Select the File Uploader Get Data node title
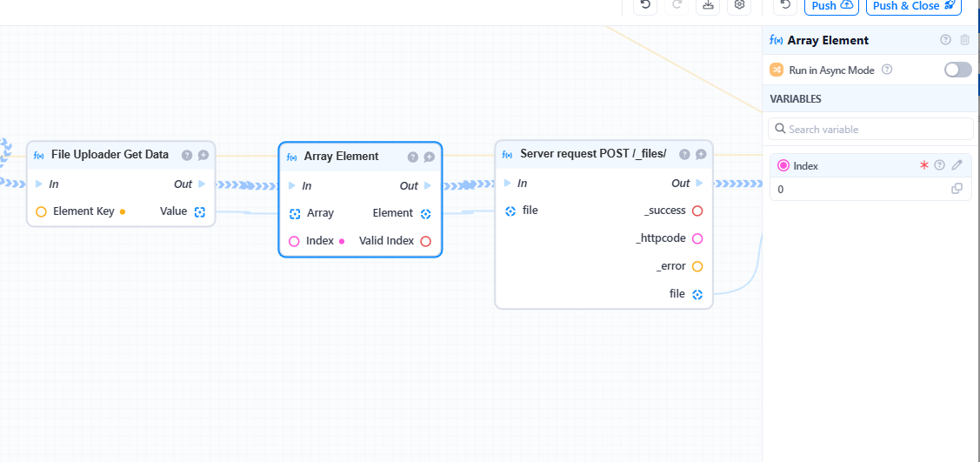 click(x=110, y=155)
